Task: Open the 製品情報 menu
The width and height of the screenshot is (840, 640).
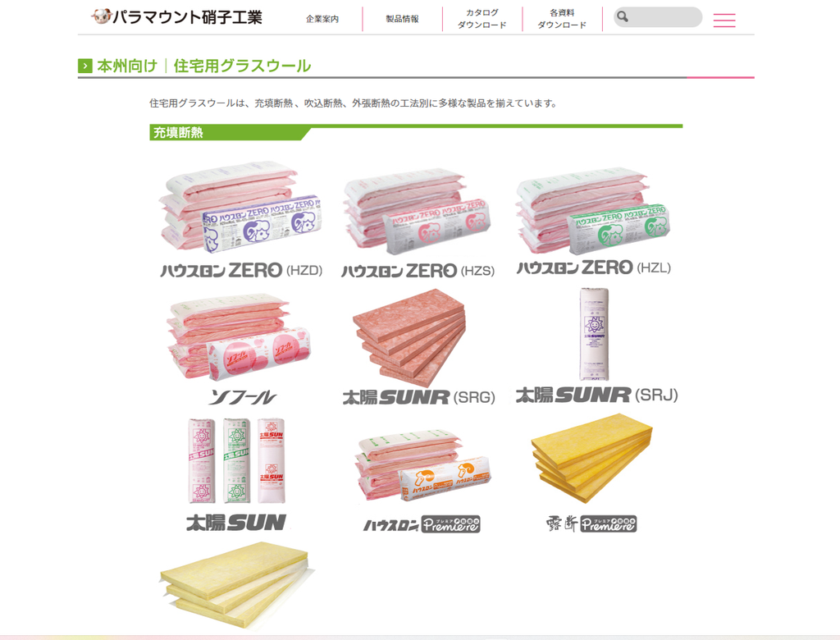Action: tap(402, 19)
